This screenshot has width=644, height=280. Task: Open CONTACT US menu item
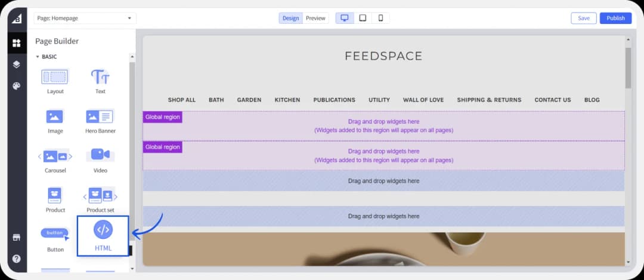point(553,100)
